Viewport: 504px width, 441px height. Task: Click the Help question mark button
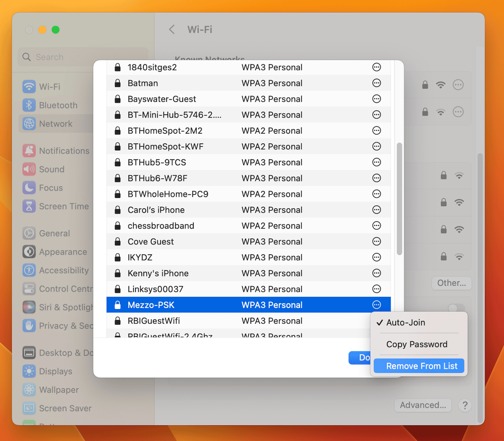[465, 405]
